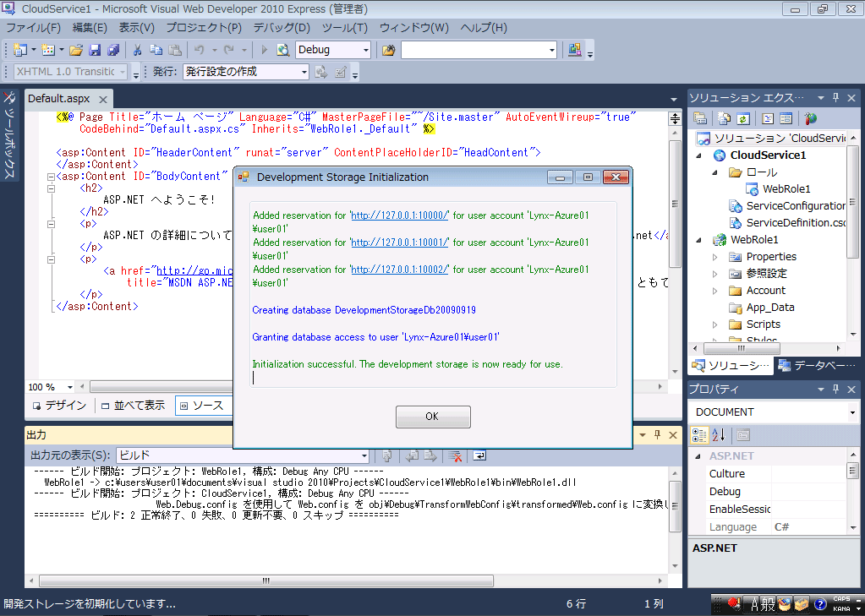Click the Culture property value field
The width and height of the screenshot is (865, 616).
click(x=808, y=474)
